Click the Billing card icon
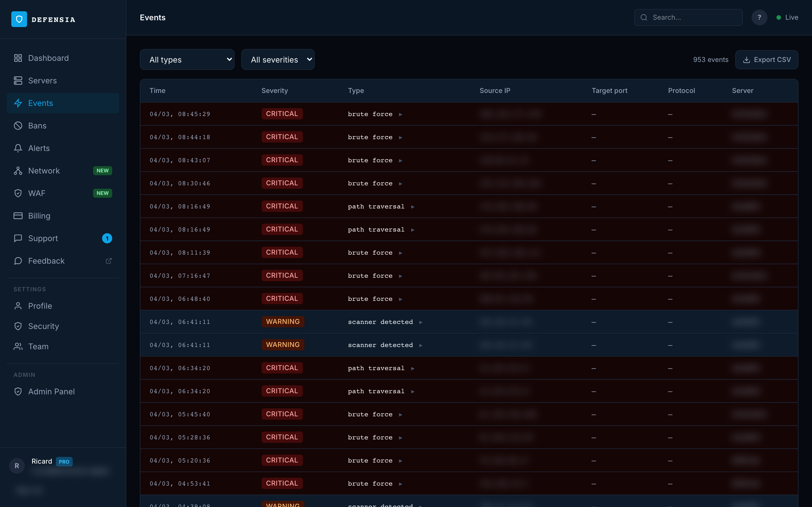812x507 pixels. [x=18, y=215]
